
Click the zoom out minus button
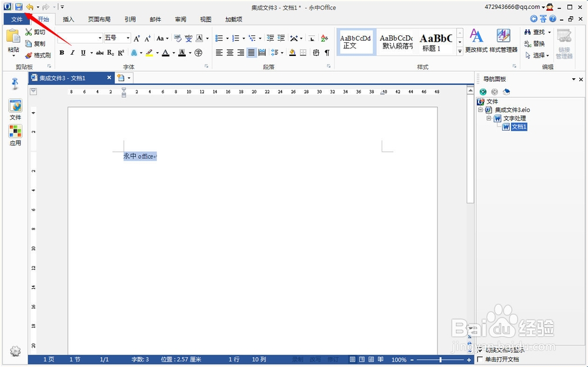click(412, 359)
